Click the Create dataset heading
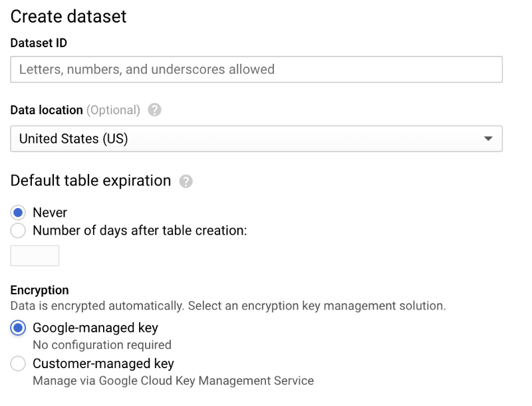 coord(68,17)
